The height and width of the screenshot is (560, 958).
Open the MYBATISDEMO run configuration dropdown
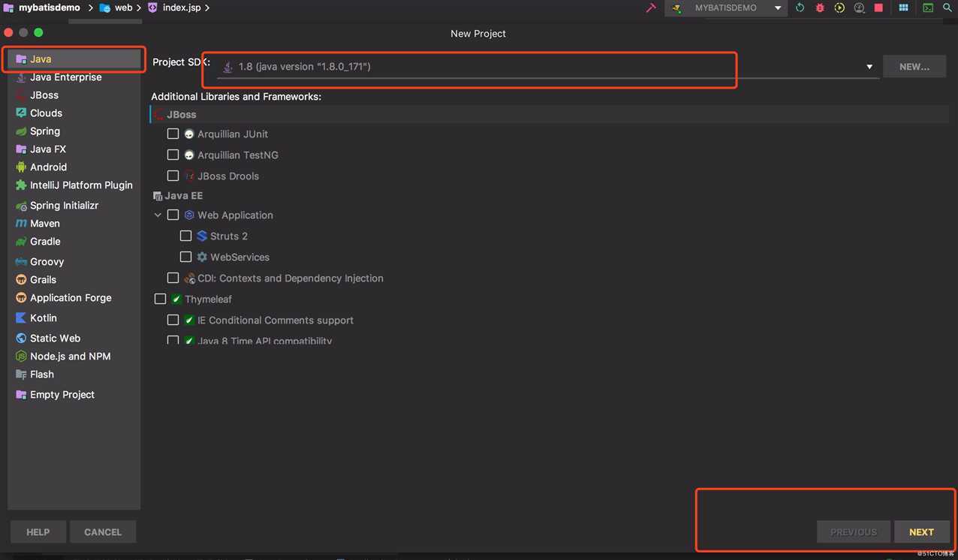tap(726, 8)
